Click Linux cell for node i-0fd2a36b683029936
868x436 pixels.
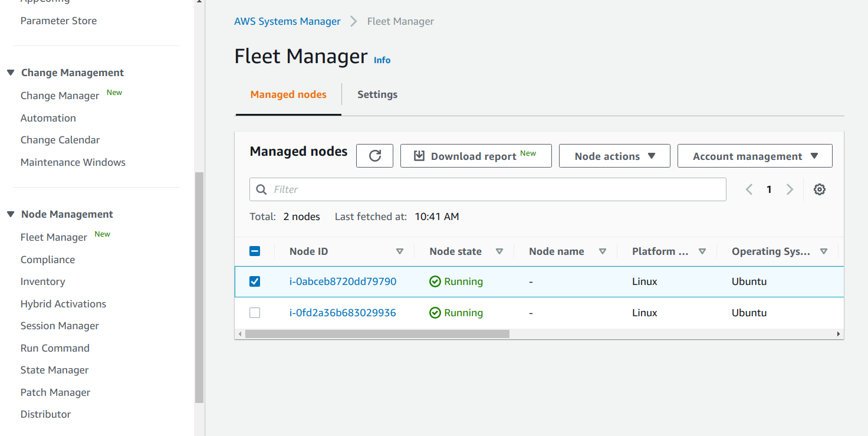[x=645, y=313]
